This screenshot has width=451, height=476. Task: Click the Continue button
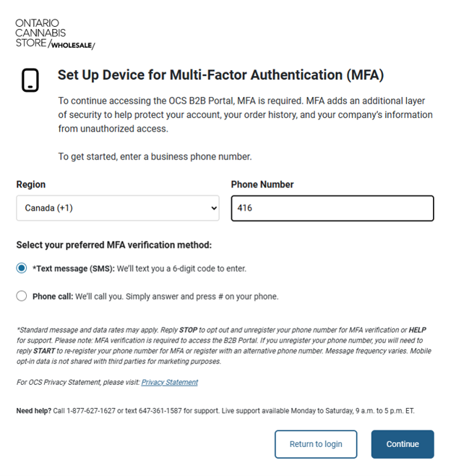click(x=403, y=444)
